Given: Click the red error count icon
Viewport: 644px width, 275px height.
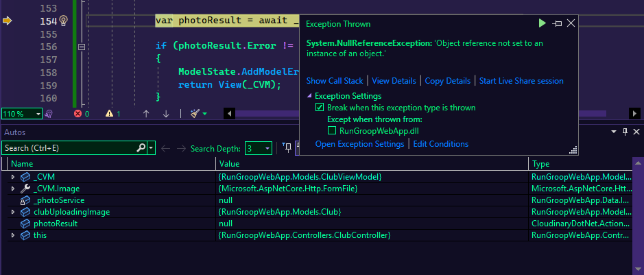Looking at the screenshot, I should pyautogui.click(x=77, y=114).
